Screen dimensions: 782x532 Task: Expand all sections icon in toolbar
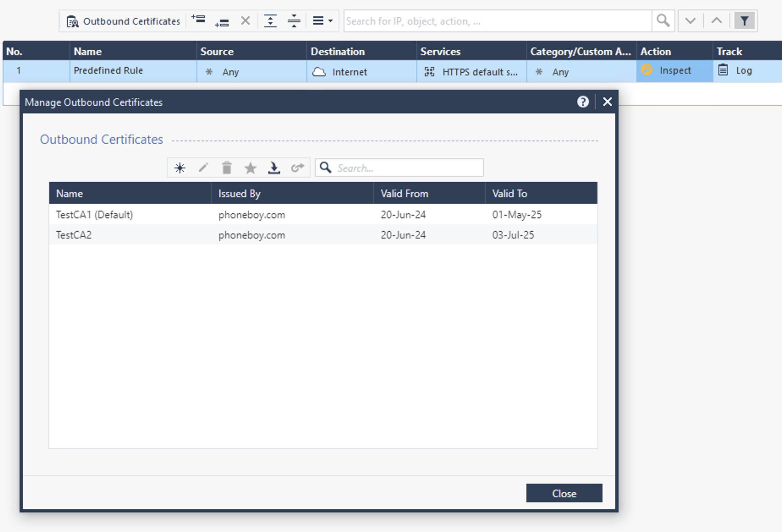click(270, 21)
